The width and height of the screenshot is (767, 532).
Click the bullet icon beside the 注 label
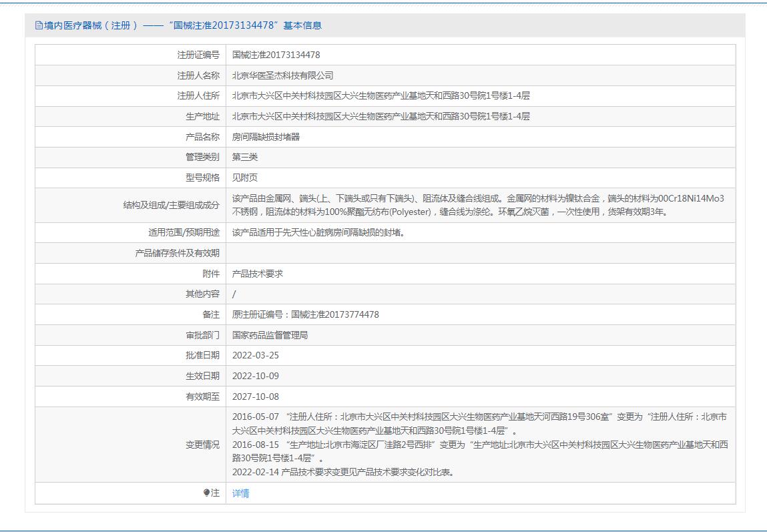pos(207,493)
